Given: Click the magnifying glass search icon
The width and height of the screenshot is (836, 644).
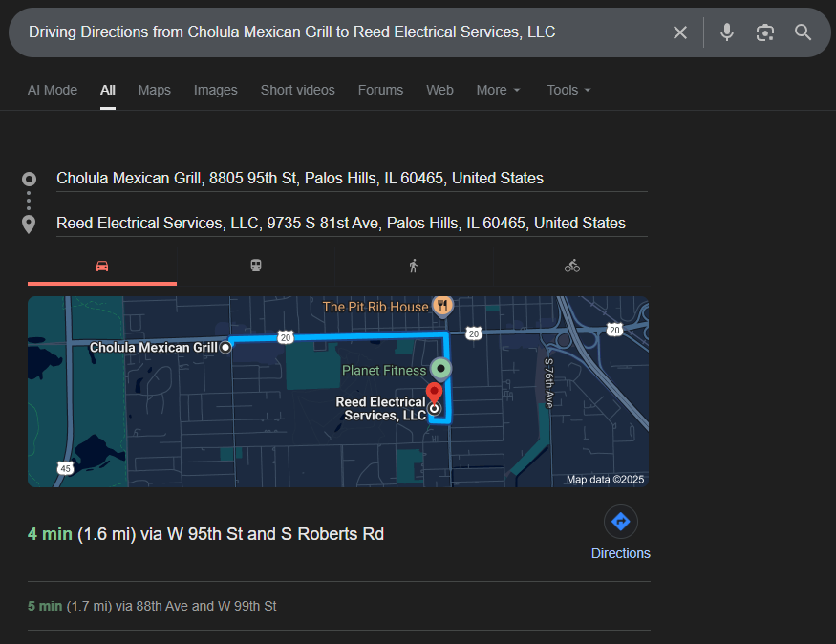Looking at the screenshot, I should 803,32.
